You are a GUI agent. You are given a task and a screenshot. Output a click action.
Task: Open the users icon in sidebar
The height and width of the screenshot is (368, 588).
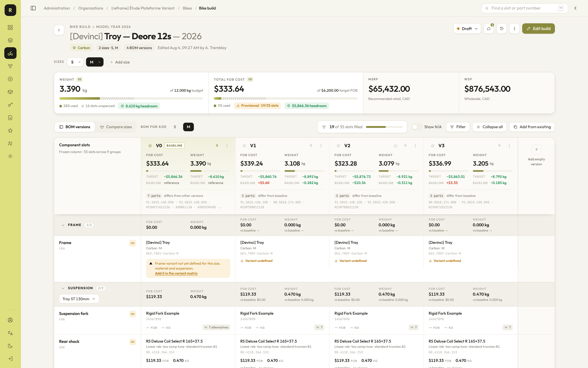[10, 143]
